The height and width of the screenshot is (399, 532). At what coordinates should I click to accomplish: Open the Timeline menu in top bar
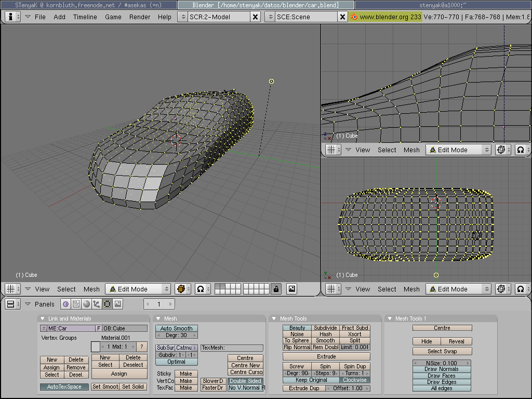click(x=85, y=17)
